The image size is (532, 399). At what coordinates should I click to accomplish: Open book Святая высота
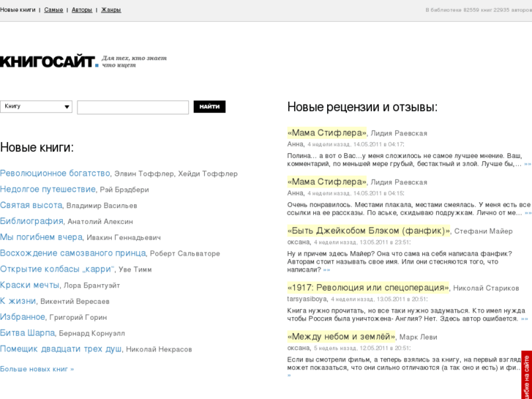(31, 205)
